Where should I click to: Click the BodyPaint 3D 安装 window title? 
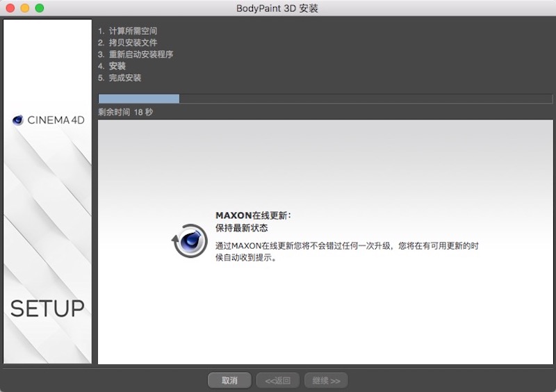277,8
